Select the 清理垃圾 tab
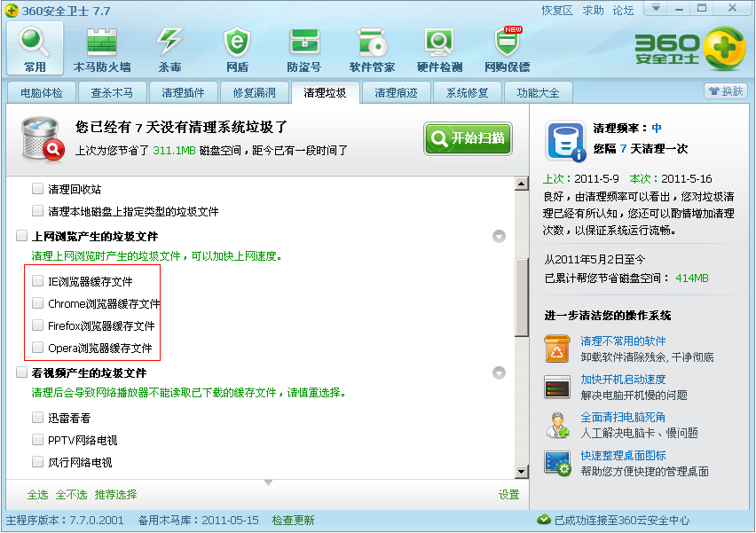 (x=326, y=92)
